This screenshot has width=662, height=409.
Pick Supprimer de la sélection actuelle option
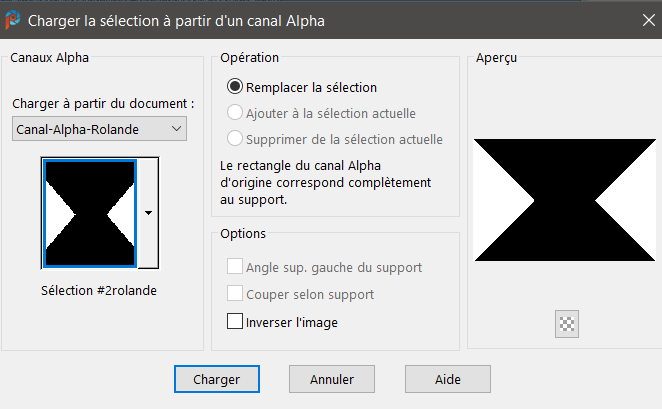click(x=236, y=139)
